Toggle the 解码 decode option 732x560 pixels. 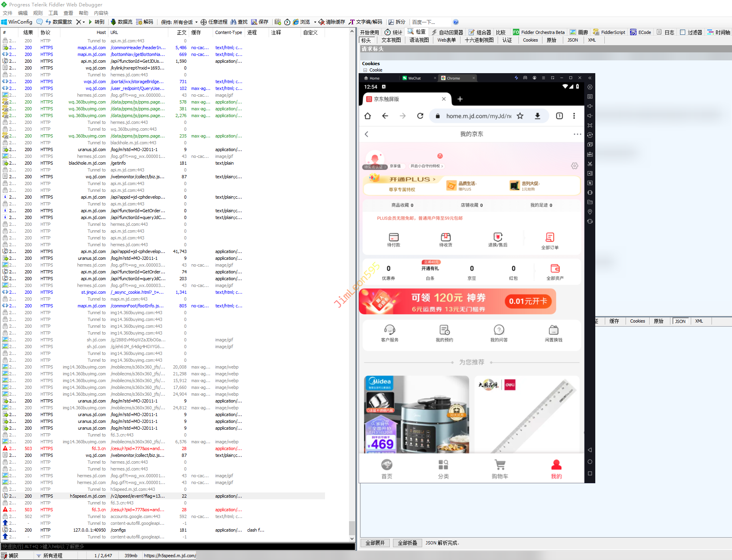coord(144,22)
